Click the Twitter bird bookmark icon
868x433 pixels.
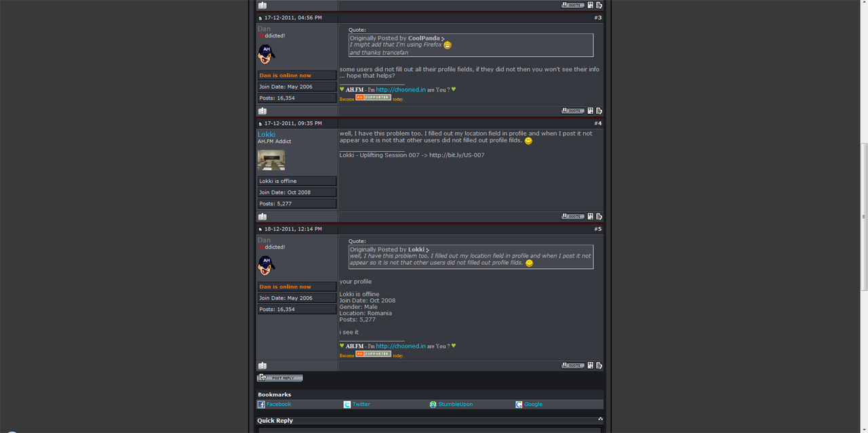(347, 405)
